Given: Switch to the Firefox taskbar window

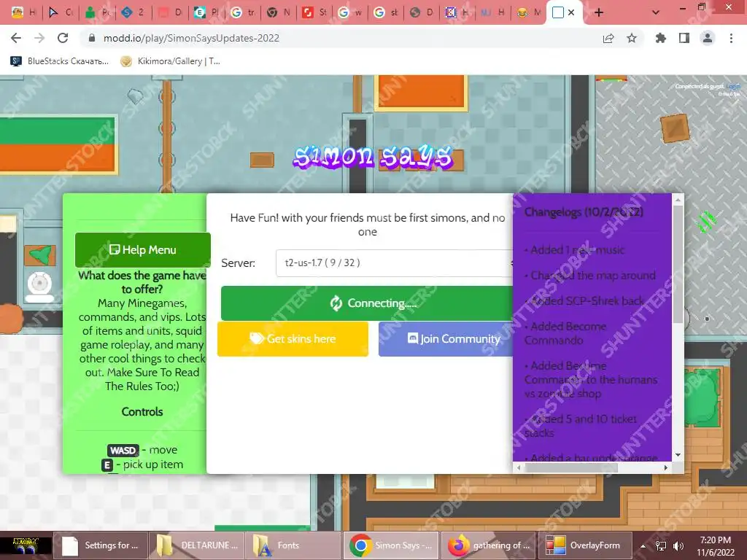Looking at the screenshot, I should click(489, 545).
